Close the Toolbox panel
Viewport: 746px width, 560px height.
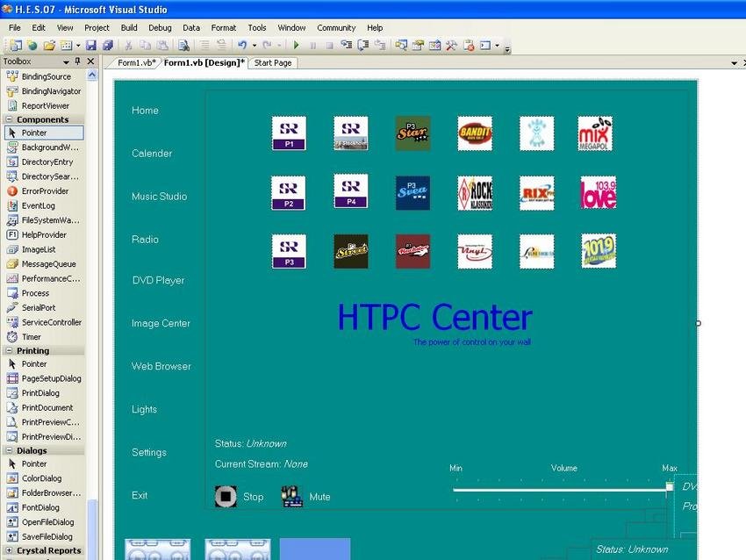90,61
